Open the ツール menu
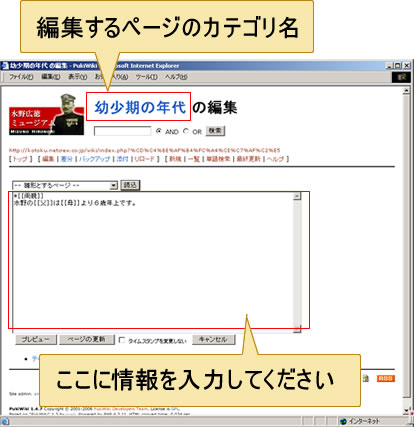The height and width of the screenshot is (427, 414). 146,77
